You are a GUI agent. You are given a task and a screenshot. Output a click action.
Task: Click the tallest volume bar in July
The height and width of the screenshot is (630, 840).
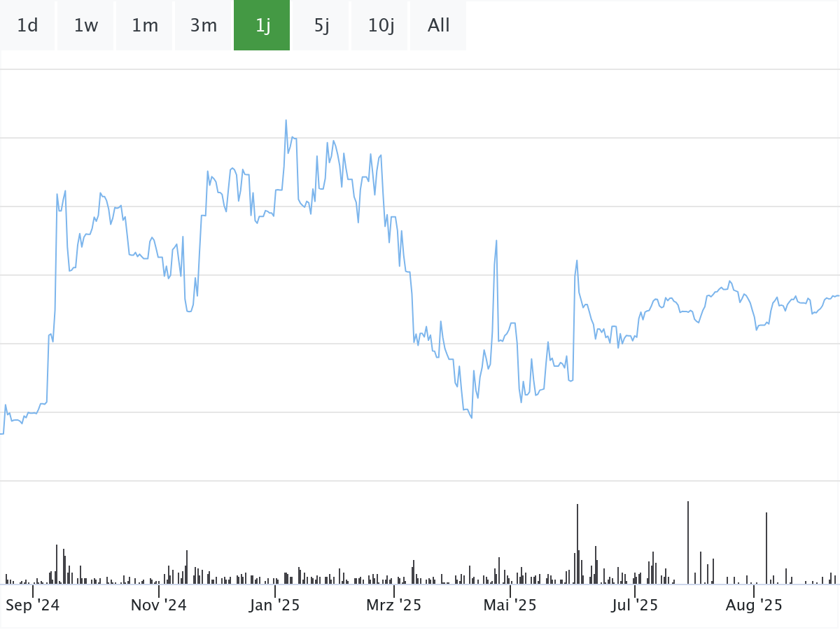point(688,542)
